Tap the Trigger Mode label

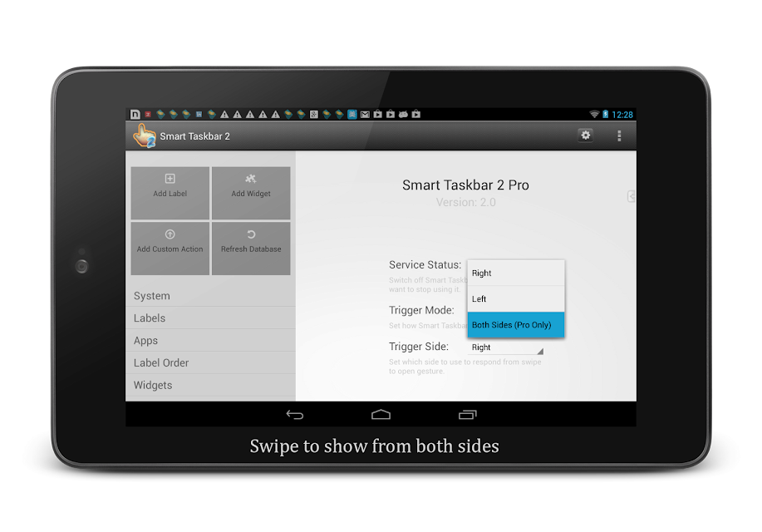tap(421, 310)
